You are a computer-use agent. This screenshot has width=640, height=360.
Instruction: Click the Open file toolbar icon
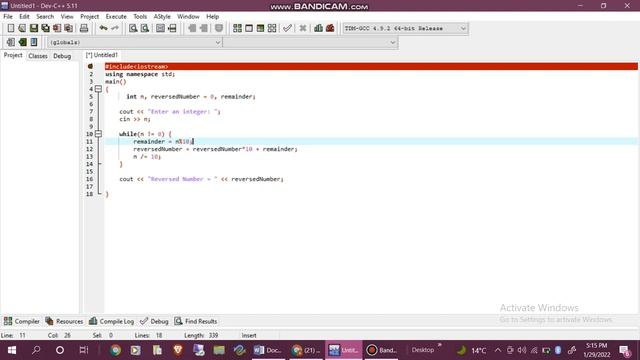[22, 28]
